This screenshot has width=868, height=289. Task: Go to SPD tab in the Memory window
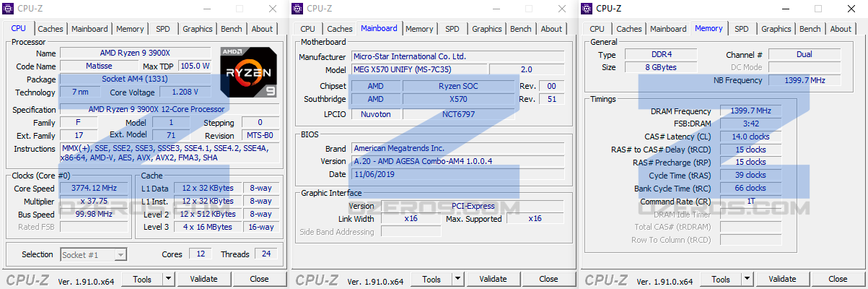pos(742,29)
